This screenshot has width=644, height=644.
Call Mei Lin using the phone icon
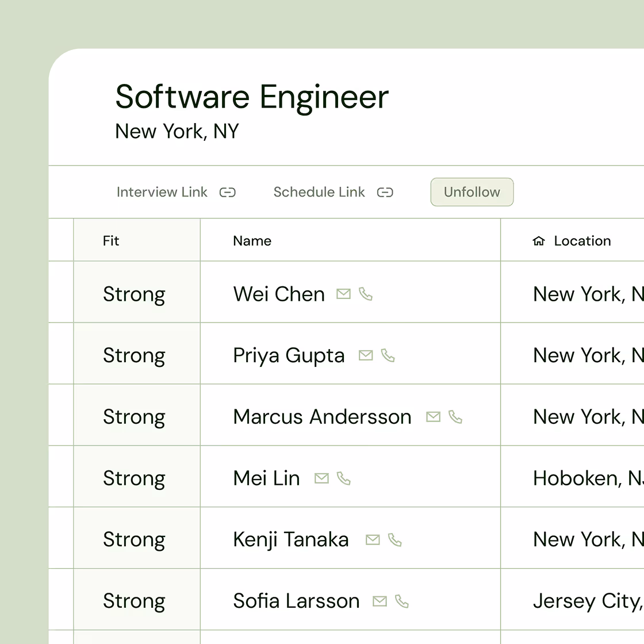[x=344, y=478]
